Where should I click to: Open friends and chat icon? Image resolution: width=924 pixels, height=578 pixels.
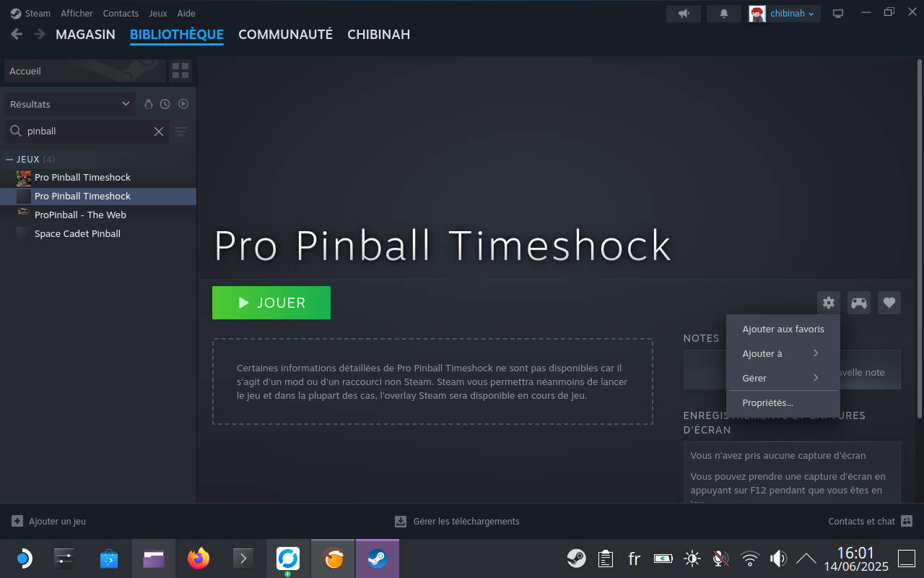[907, 521]
